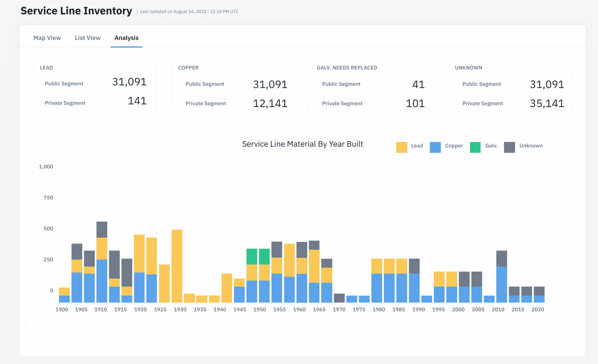Click the LEAD card heading

click(46, 68)
